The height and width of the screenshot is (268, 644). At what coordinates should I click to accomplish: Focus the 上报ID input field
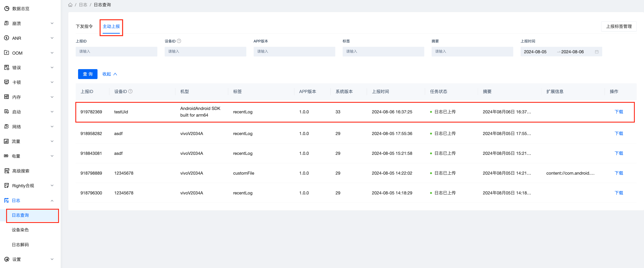(x=116, y=52)
